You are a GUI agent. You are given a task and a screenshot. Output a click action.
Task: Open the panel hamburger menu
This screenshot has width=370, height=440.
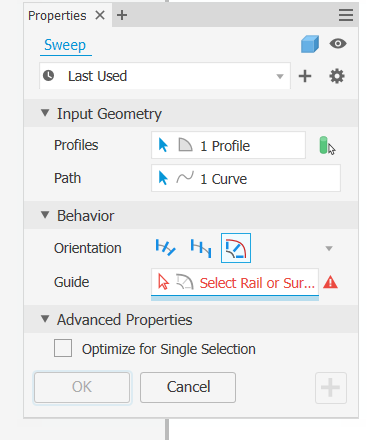point(346,15)
